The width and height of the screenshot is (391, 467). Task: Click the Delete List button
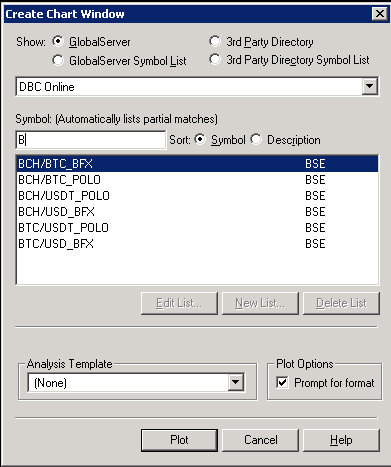[x=341, y=303]
